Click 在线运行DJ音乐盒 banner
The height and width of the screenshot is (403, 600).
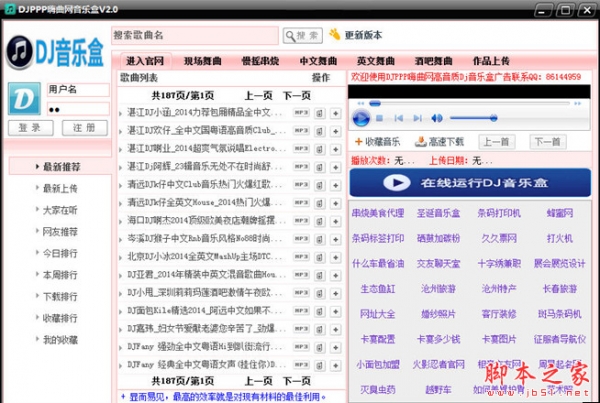click(x=470, y=183)
